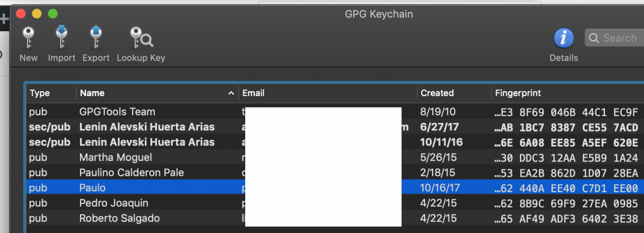Click the New key icon
The image size is (644, 233).
(28, 39)
